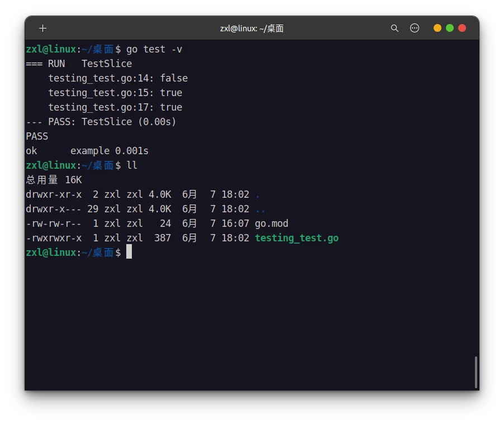Screen dimensions: 504x424
Task: Click the 'ok example 0.001s' line
Action: [87, 151]
